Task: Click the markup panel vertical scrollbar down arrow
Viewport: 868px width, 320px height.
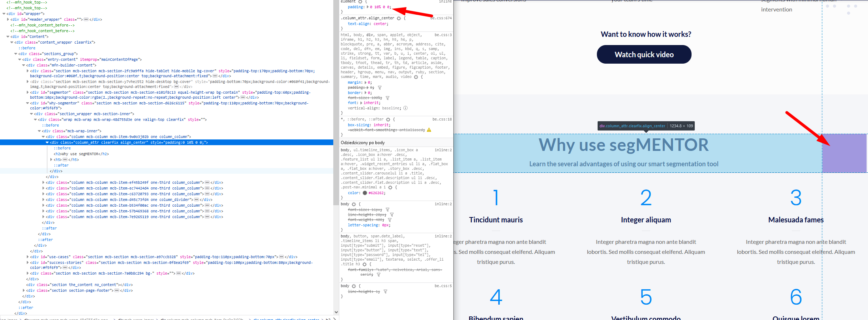Action: click(336, 312)
